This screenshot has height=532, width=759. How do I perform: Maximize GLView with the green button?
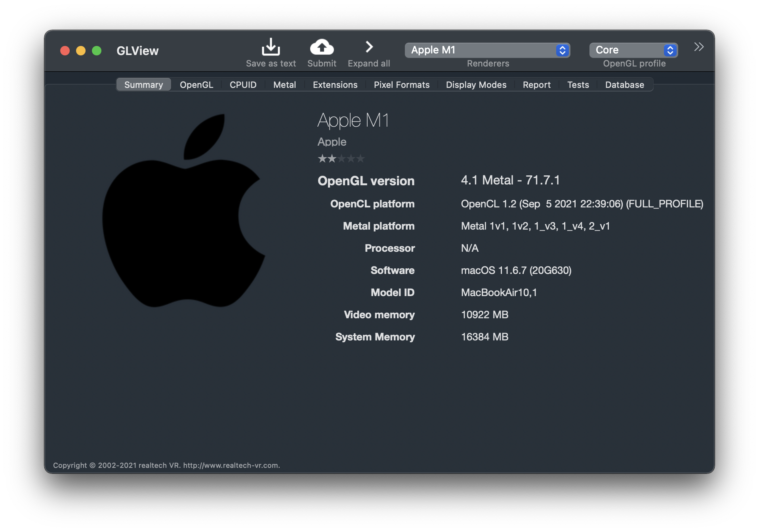pyautogui.click(x=97, y=51)
